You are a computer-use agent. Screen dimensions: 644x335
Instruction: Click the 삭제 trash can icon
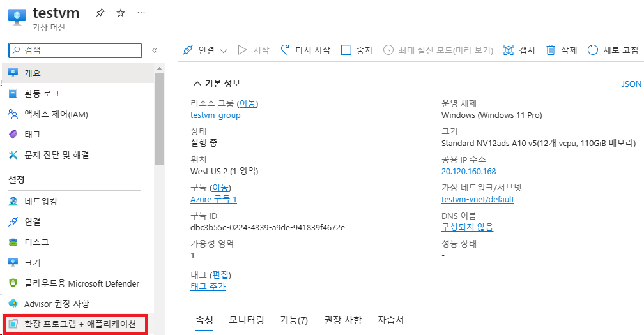point(551,50)
